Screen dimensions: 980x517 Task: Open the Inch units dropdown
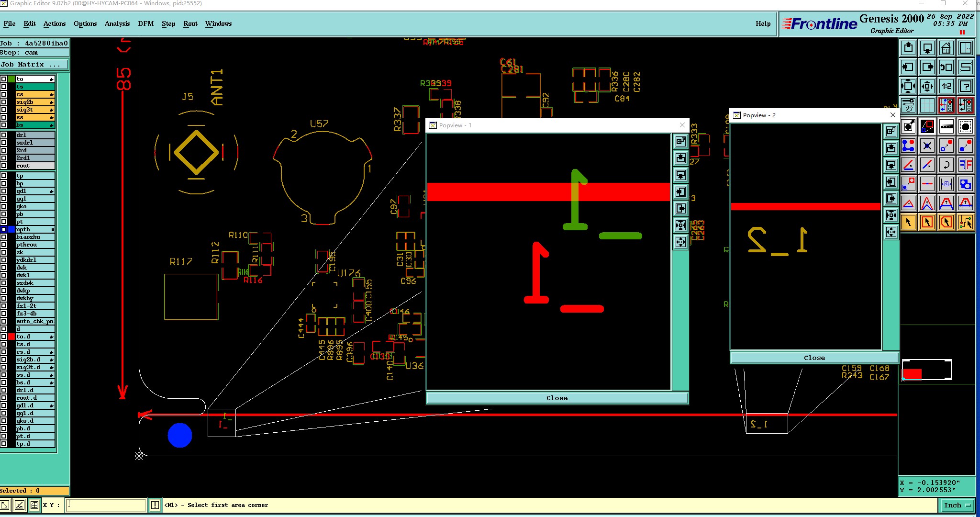tap(958, 505)
